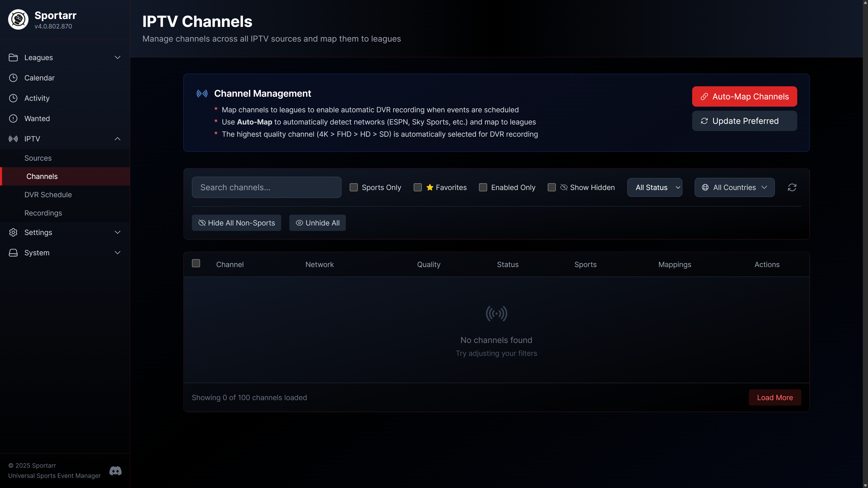Click Hide All Non-Sports button
868x488 pixels.
pyautogui.click(x=236, y=223)
